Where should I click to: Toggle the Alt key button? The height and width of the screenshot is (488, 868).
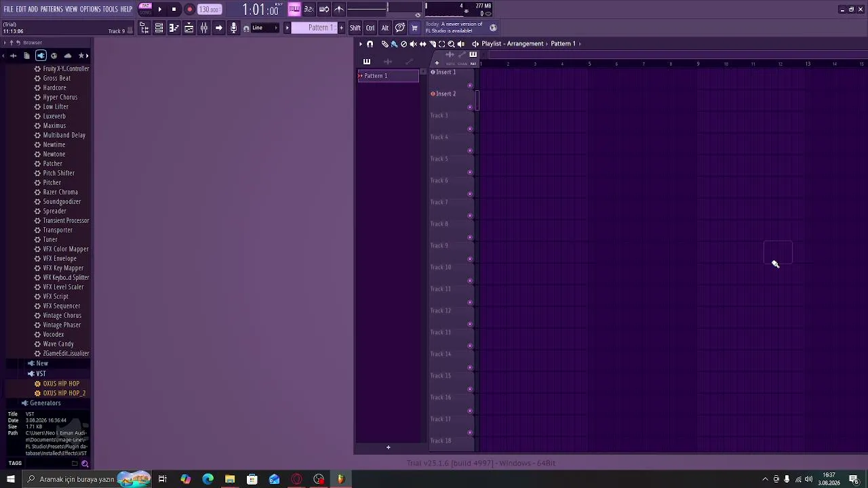(x=385, y=28)
